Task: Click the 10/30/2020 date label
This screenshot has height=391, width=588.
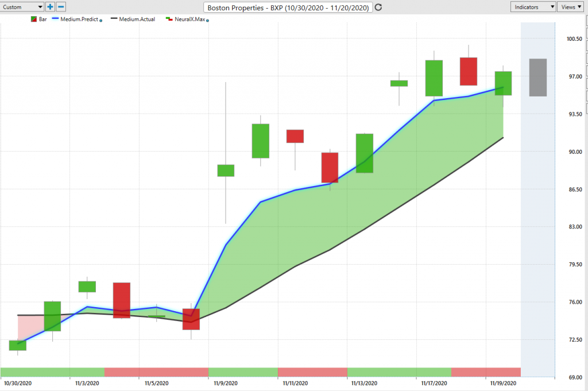Action: pyautogui.click(x=18, y=383)
